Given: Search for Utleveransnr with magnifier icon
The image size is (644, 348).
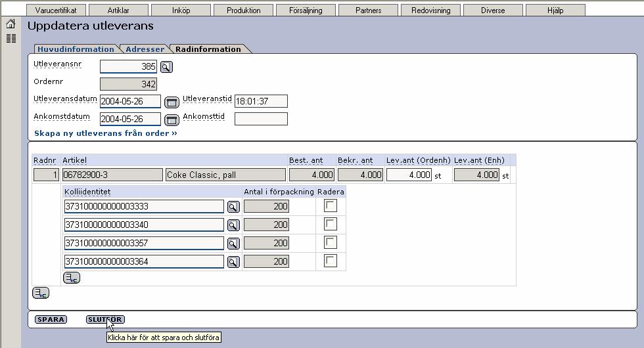Looking at the screenshot, I should [x=166, y=67].
